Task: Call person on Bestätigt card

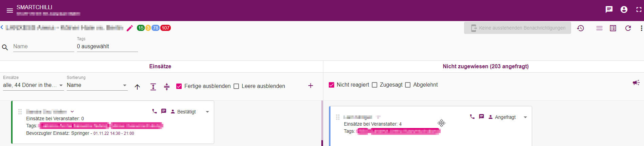Action: pos(155,111)
